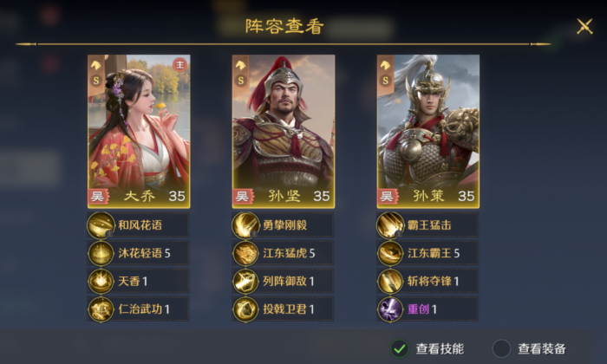Click the 江东霸王 skill icon
Viewport: 607px width, 364px height.
point(390,253)
